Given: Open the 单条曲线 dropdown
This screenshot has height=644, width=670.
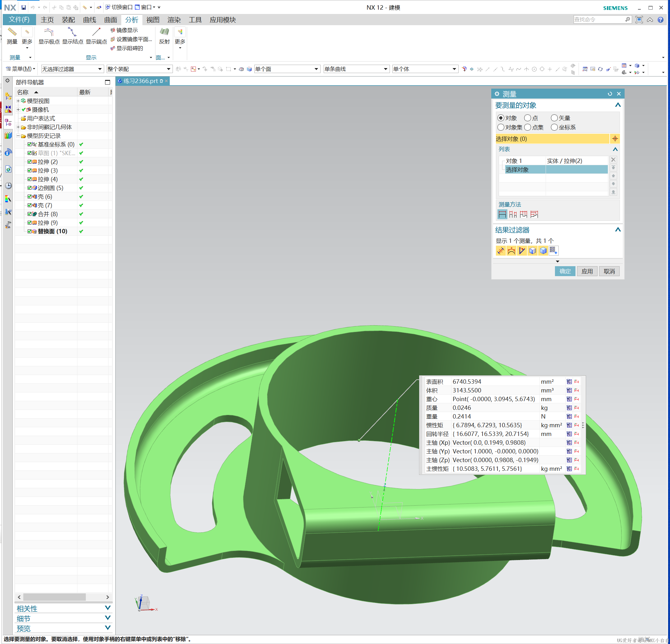Looking at the screenshot, I should pyautogui.click(x=357, y=69).
